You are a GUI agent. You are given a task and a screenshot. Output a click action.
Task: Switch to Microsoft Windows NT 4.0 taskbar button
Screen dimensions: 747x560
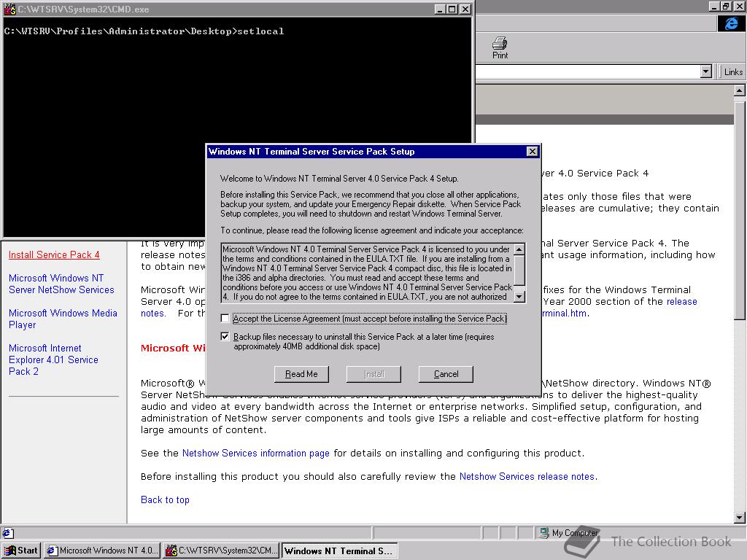point(101,551)
